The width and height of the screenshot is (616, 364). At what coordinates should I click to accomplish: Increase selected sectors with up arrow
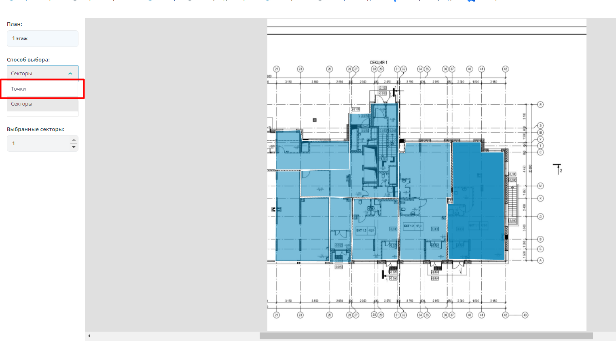[74, 140]
